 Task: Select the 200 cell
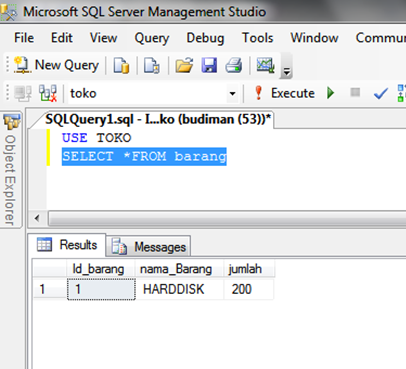point(249,289)
